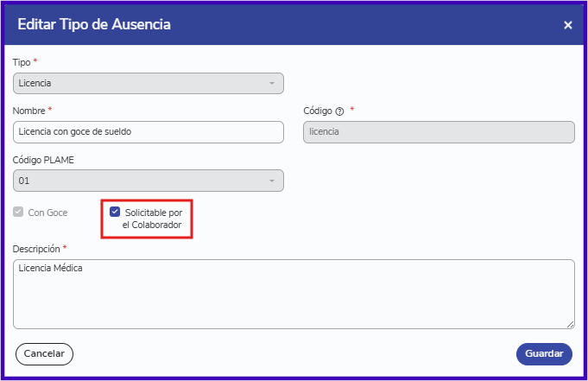
Task: Click the Solicitable por el Colaborador label
Action: [153, 219]
